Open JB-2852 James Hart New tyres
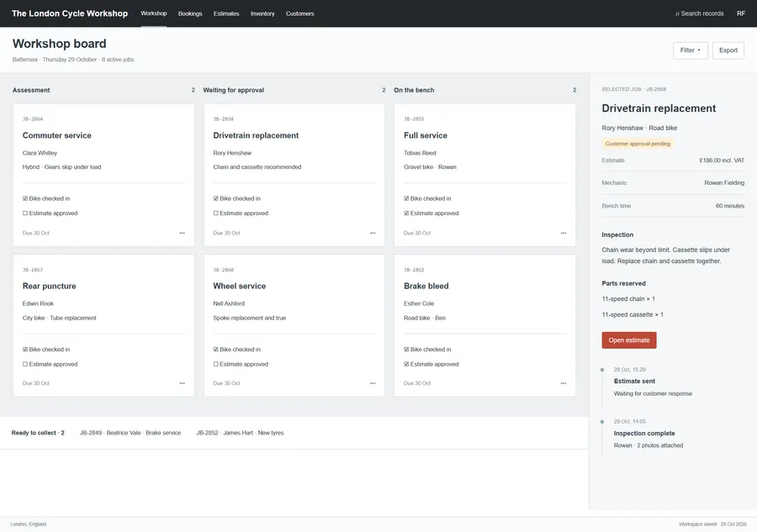757x532 pixels. click(240, 433)
